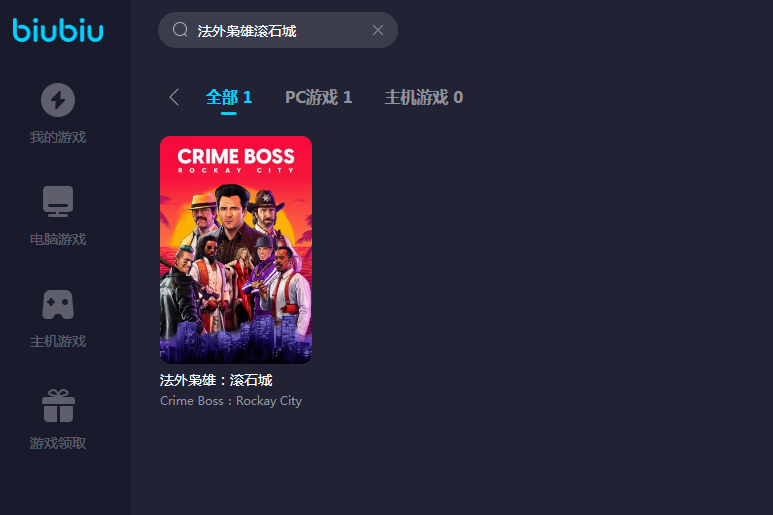
Task: Click the Crime Boss: Rockay City subtitle
Action: click(x=231, y=401)
